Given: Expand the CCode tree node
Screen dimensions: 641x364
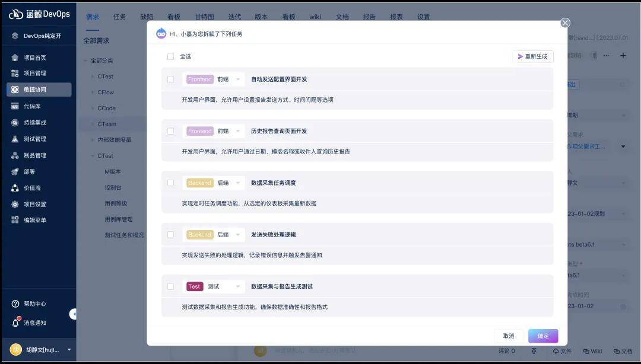Looking at the screenshot, I should [93, 108].
